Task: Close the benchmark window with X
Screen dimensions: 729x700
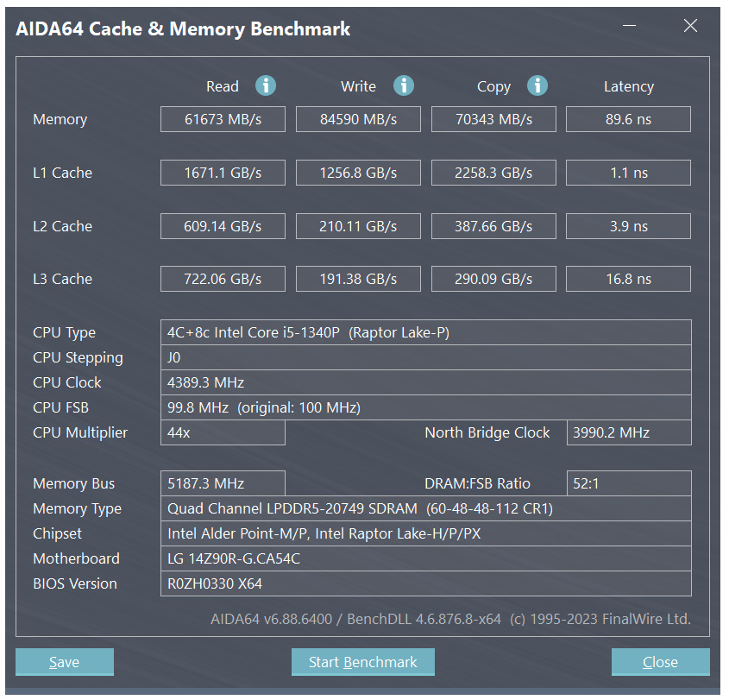Action: click(x=690, y=26)
